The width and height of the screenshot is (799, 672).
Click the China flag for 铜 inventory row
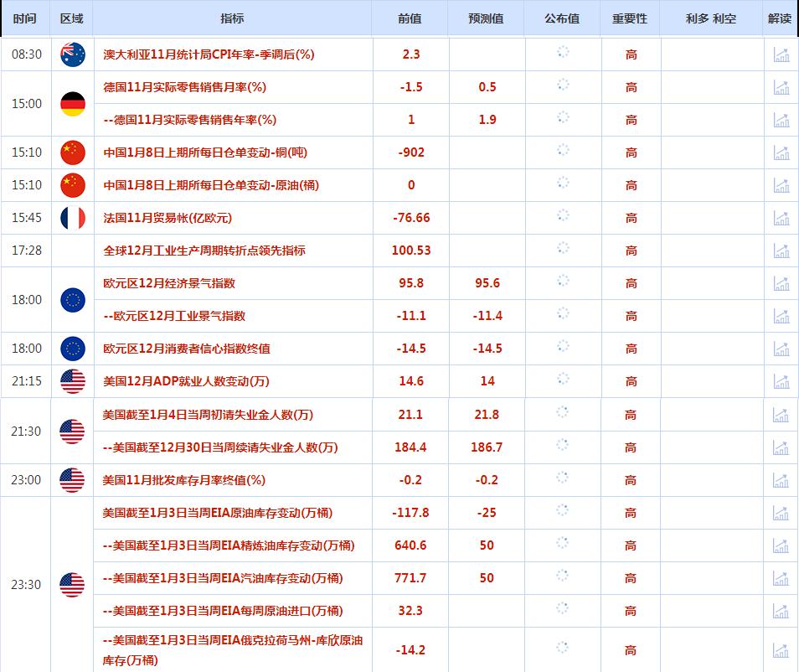73,152
